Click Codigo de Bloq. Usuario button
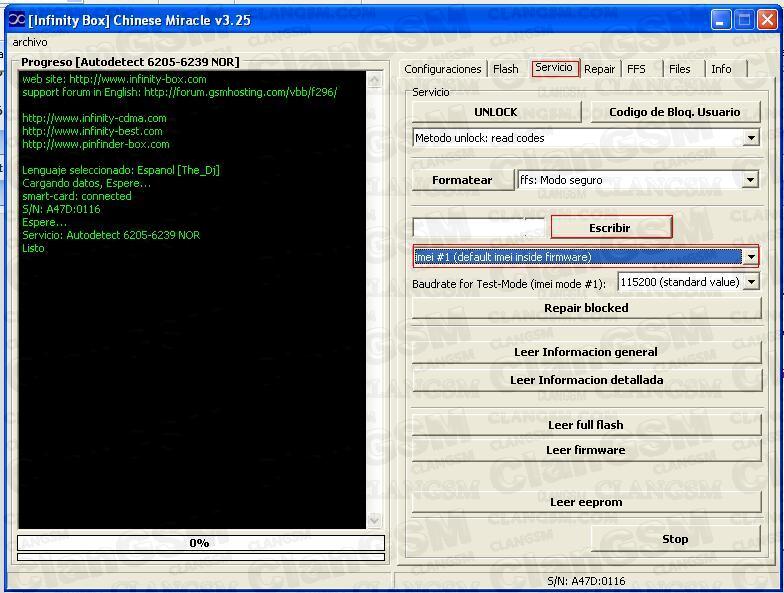 [674, 112]
